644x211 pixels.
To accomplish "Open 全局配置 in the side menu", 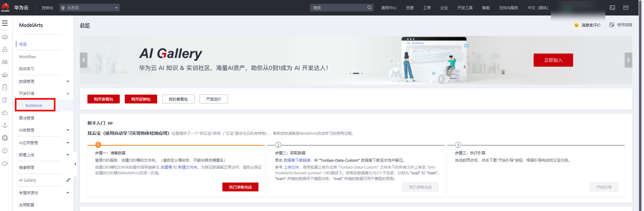I will (x=27, y=205).
